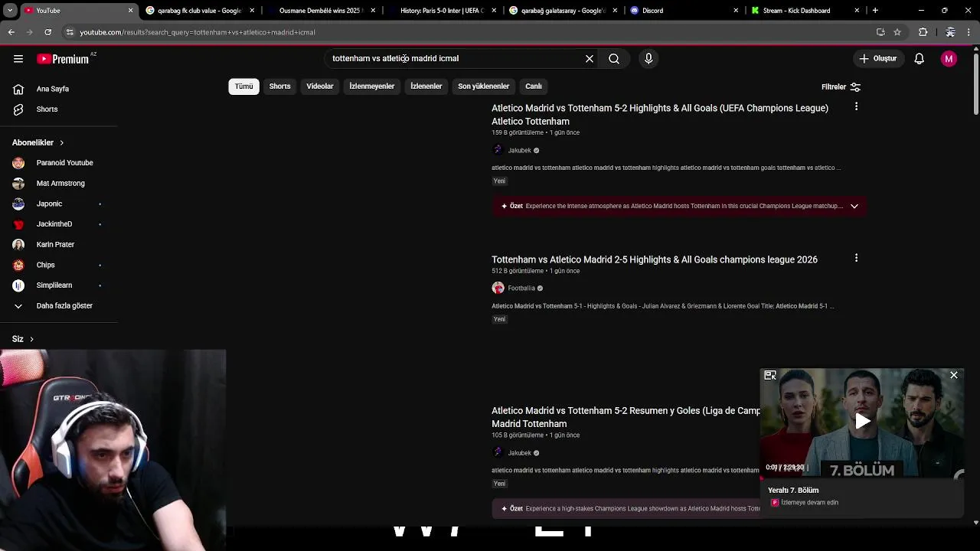This screenshot has width=980, height=551.
Task: Open account avatar menu
Action: (x=949, y=58)
